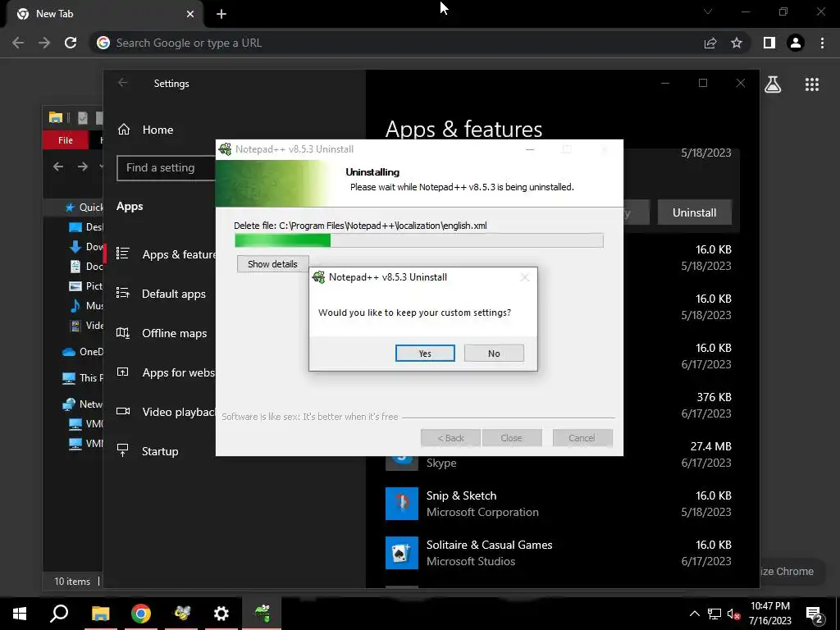
Task: Click the Back button in uninstaller
Action: tap(450, 438)
